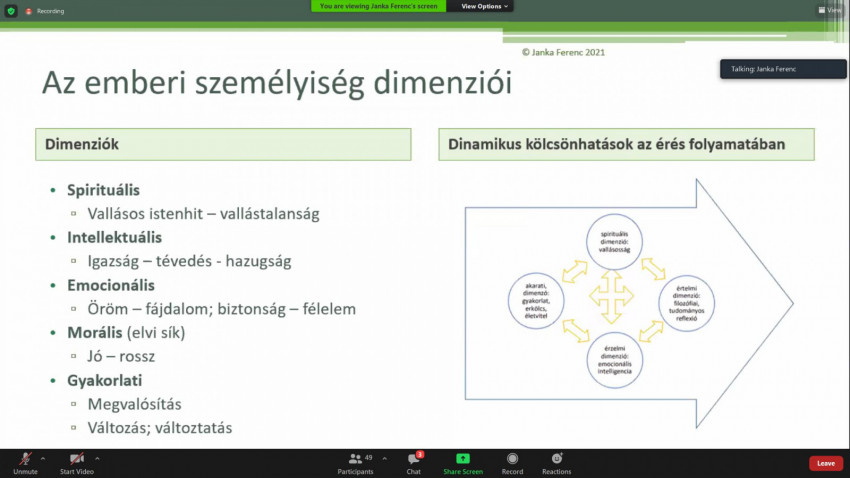The height and width of the screenshot is (478, 850).
Task: Open the Chat panel
Action: click(413, 461)
